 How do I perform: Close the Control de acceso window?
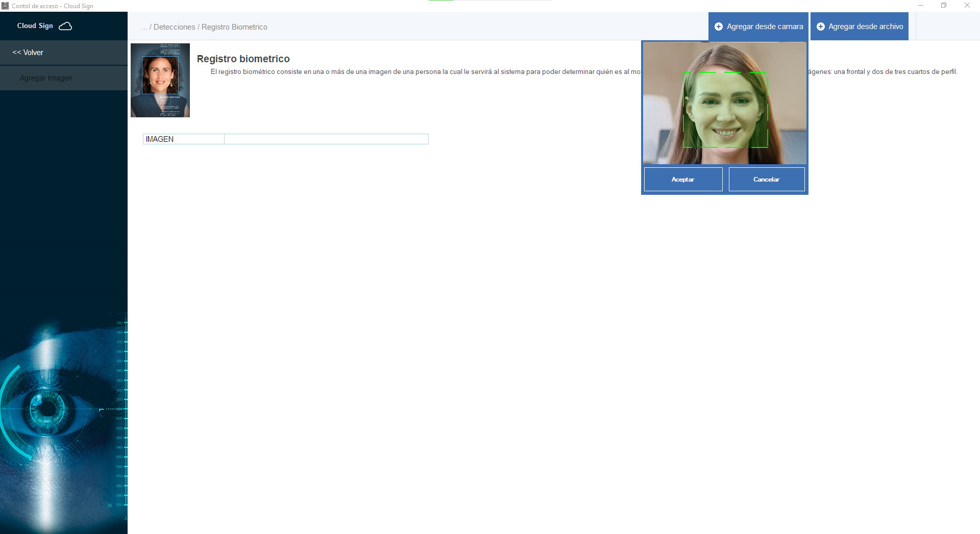click(x=967, y=6)
